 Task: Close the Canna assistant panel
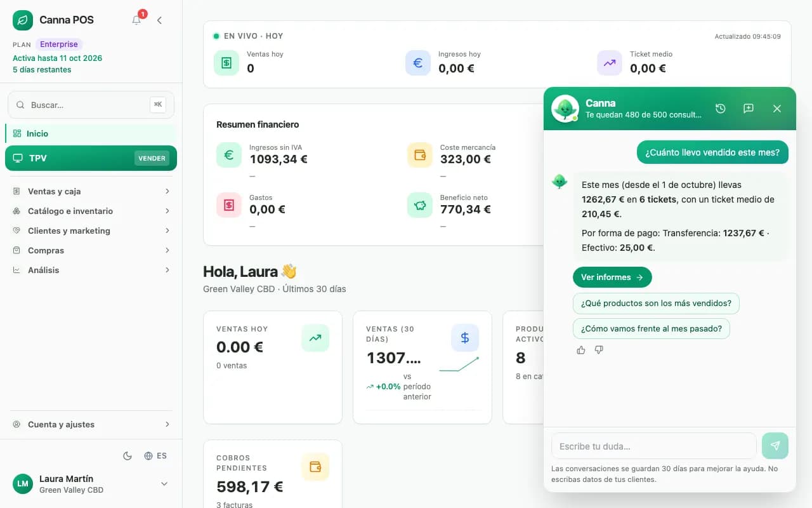click(777, 109)
